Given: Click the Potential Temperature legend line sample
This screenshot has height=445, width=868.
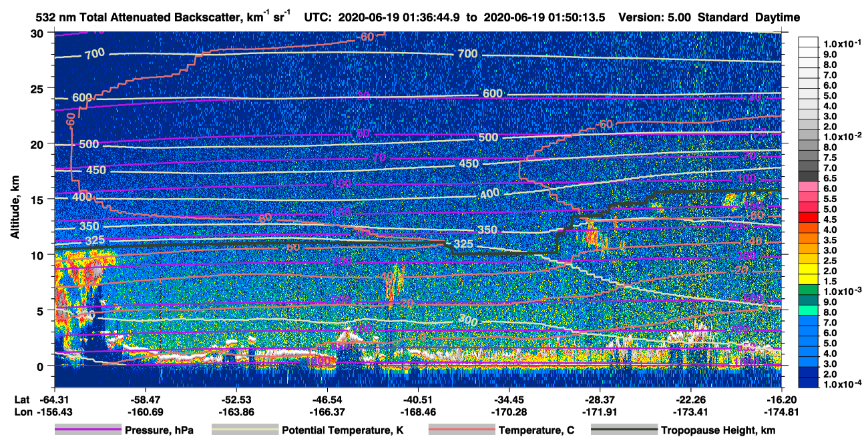Looking at the screenshot, I should [x=244, y=430].
